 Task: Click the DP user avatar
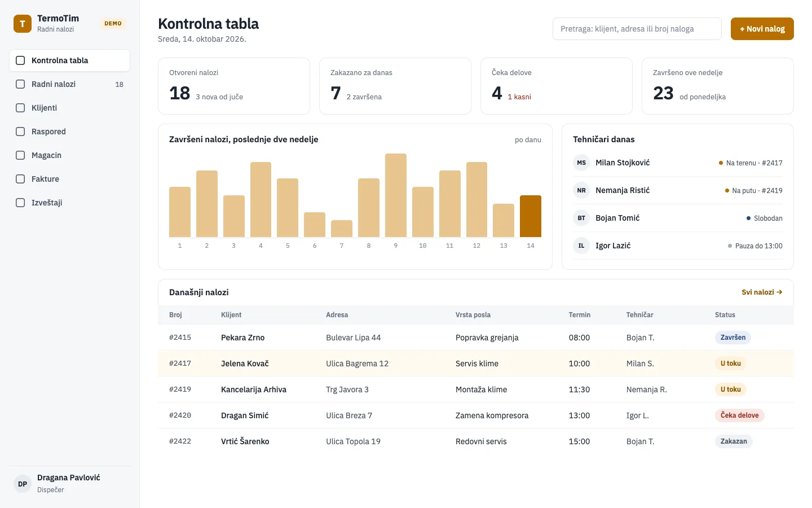click(x=23, y=484)
